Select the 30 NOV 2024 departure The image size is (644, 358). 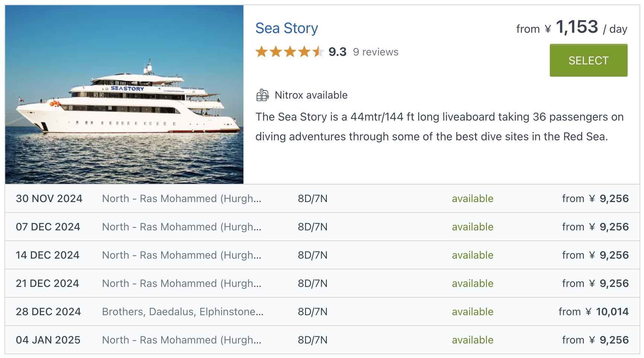point(49,199)
